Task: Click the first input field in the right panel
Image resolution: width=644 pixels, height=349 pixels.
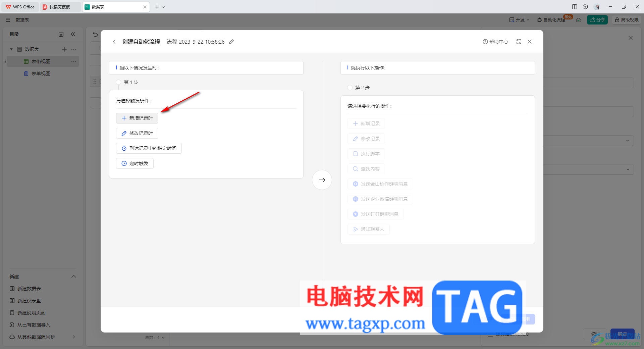Action: point(589,83)
